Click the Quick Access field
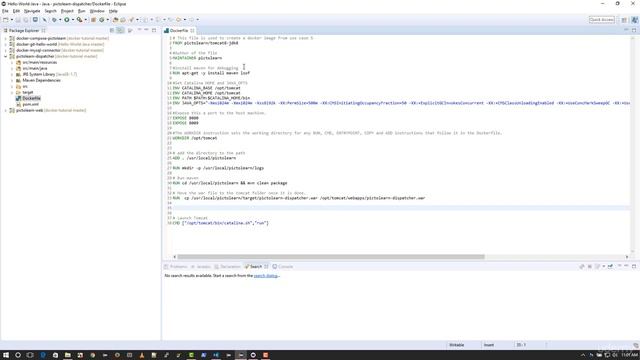640x360 pixels. click(602, 20)
